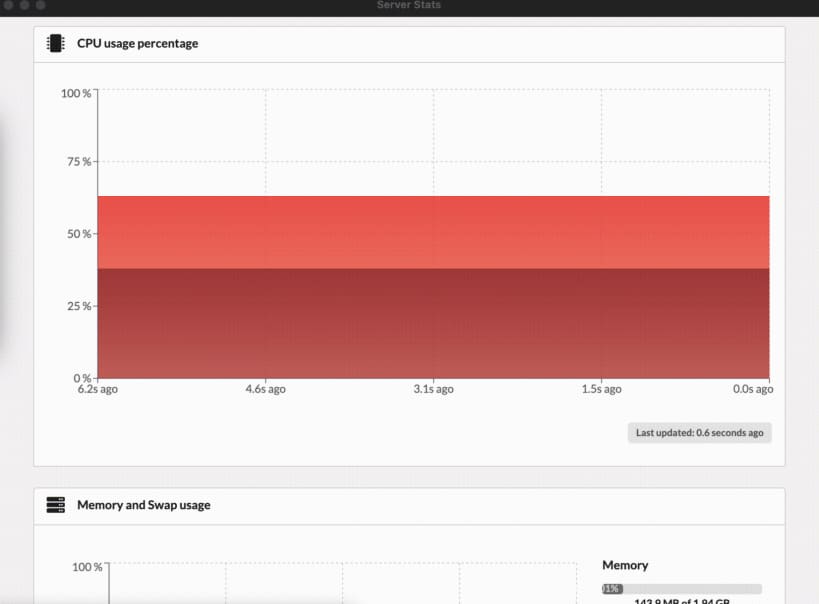This screenshot has width=819, height=604.
Task: Click the memory stack icon
Action: coord(55,505)
